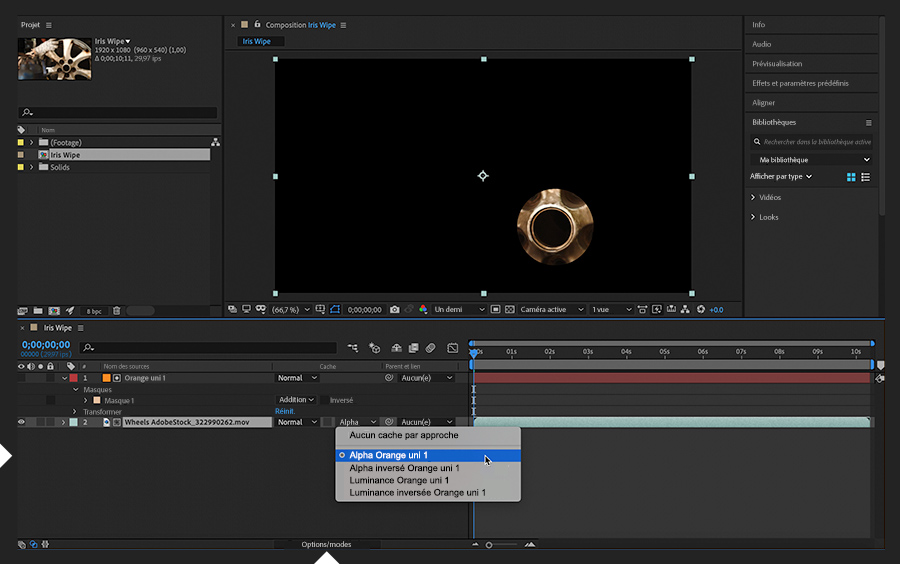This screenshot has height=564, width=900.
Task: Open the Projet panel menu icon
Action: click(x=48, y=25)
